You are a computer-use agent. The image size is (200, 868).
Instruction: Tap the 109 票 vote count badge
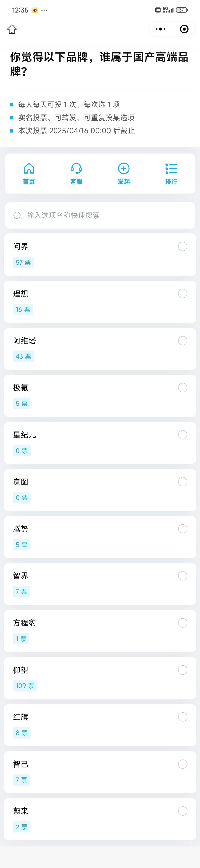pyautogui.click(x=25, y=686)
